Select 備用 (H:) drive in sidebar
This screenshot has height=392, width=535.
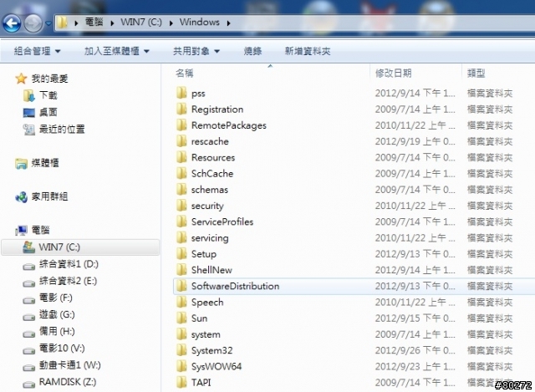[48, 331]
